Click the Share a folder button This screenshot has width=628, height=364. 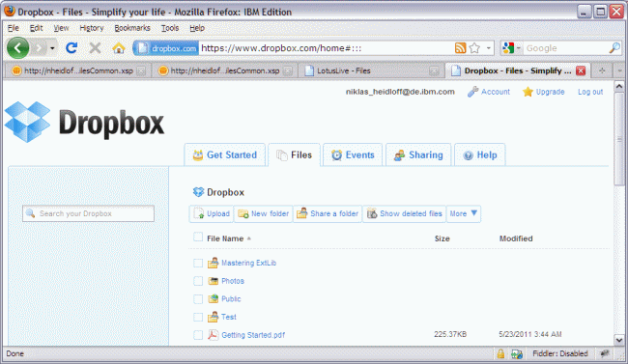tap(328, 213)
